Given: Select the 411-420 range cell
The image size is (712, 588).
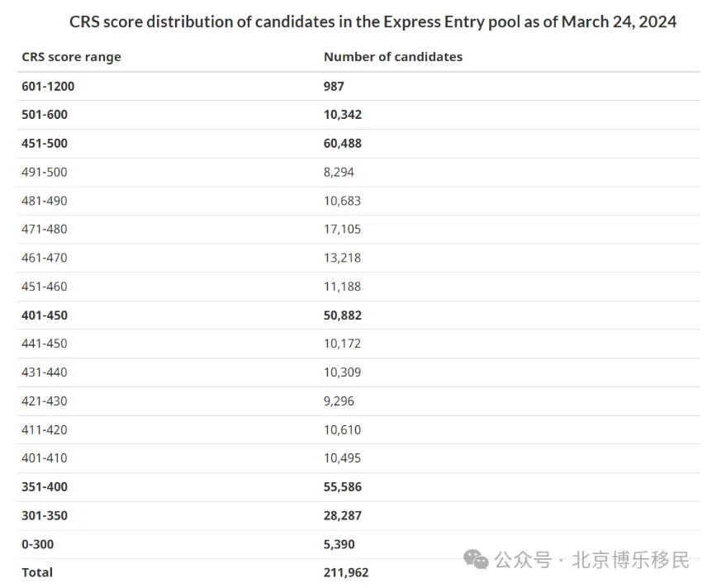Looking at the screenshot, I should (x=45, y=429).
